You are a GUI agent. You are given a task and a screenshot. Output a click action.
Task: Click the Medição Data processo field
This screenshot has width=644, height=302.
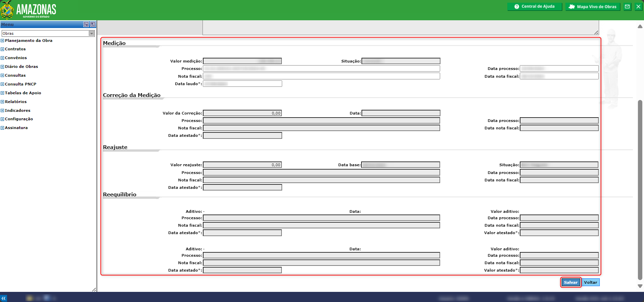[559, 69]
